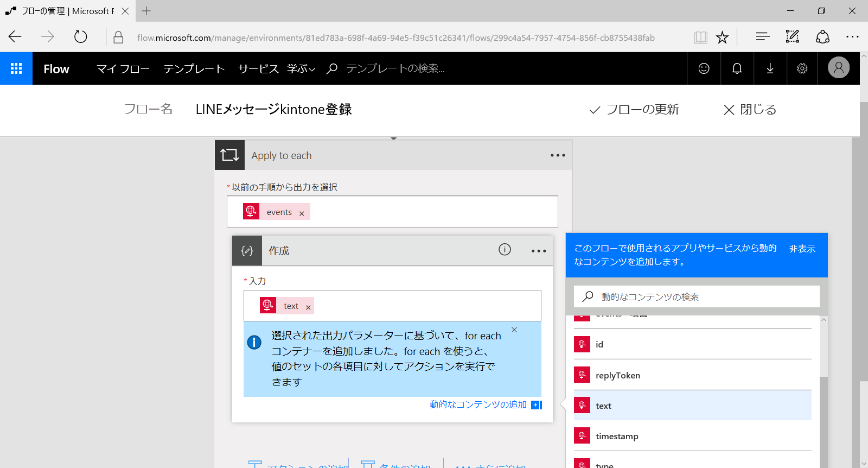This screenshot has height=468, width=868.
Task: Share this page from the browser
Action: [x=822, y=36]
